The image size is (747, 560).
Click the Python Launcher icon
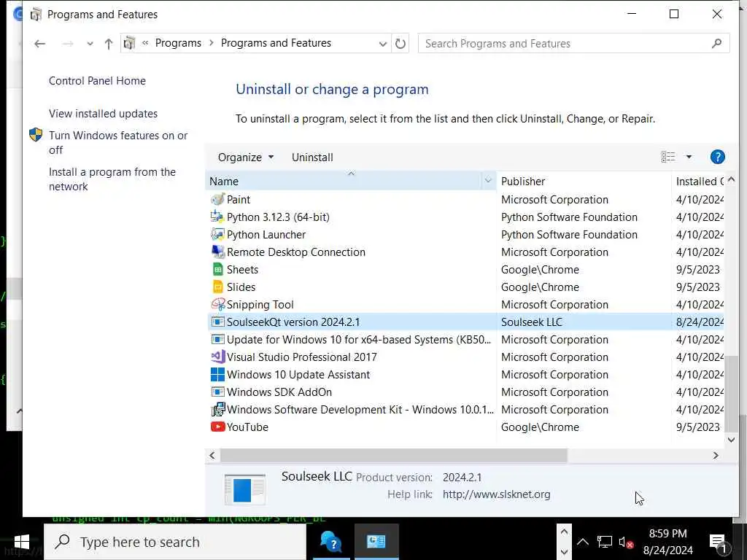(217, 235)
